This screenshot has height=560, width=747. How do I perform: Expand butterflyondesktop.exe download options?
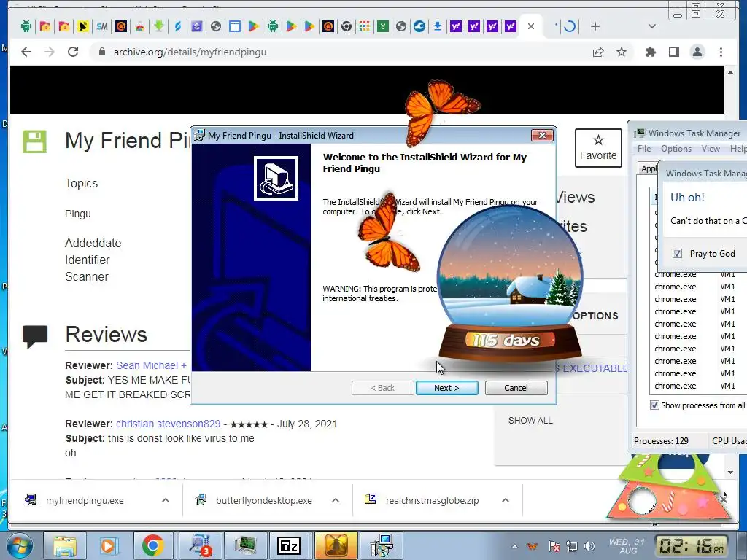click(336, 500)
